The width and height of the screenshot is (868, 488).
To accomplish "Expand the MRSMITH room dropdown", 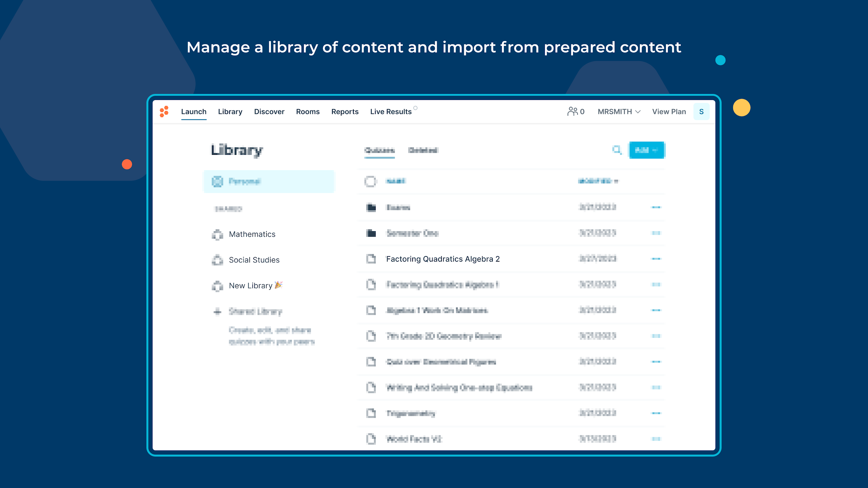I will 619,111.
